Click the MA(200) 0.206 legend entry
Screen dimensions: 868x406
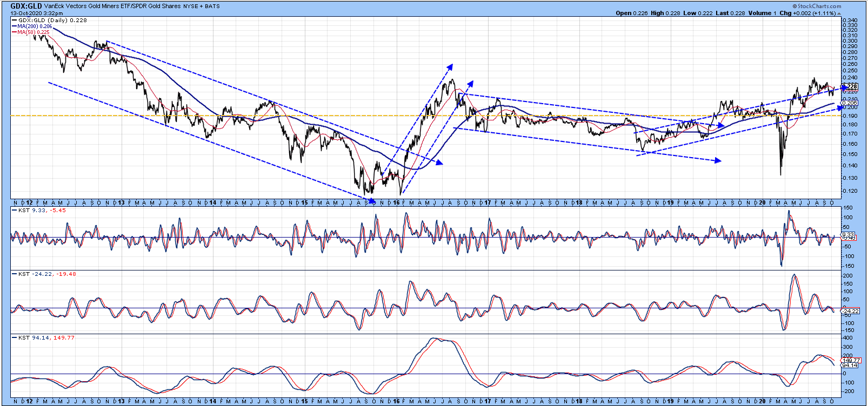coord(32,26)
